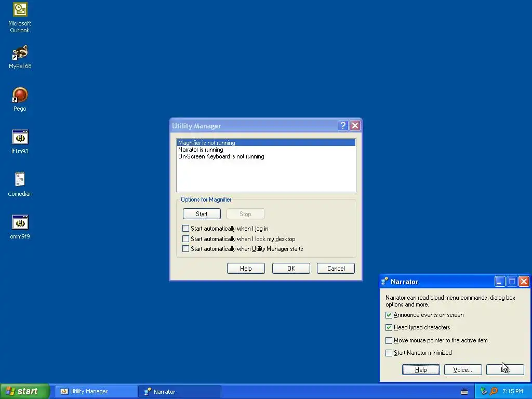Screen dimensions: 532x399
Task: Open the Windows start menu
Action: pos(24,392)
